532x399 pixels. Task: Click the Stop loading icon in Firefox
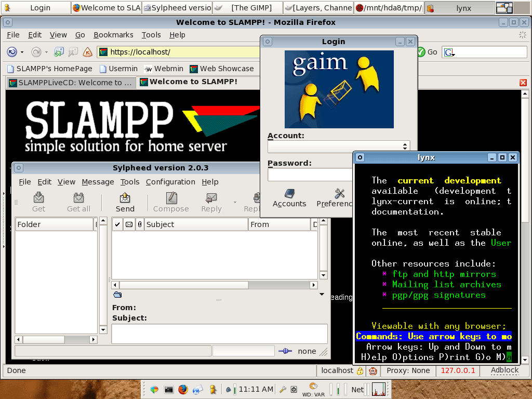(73, 52)
